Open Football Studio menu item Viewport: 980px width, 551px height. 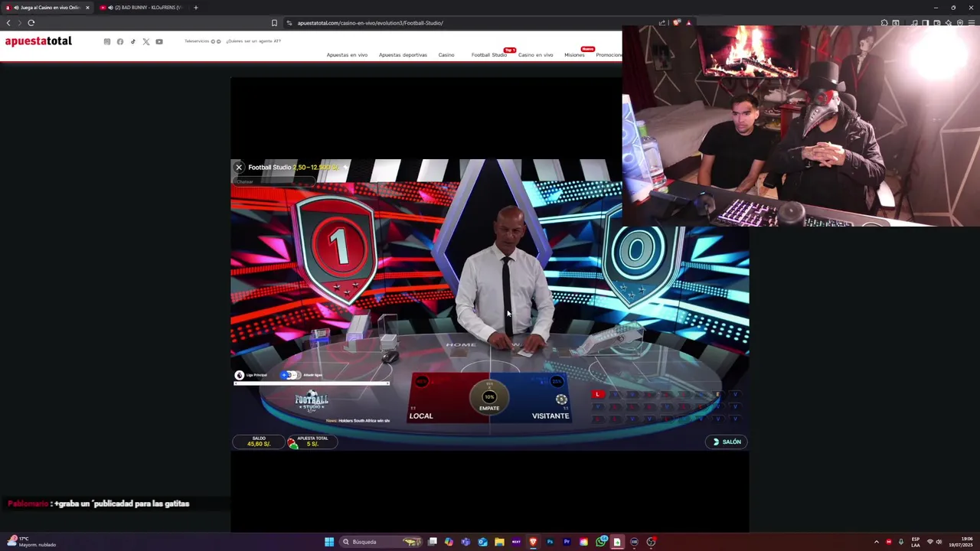tap(488, 55)
